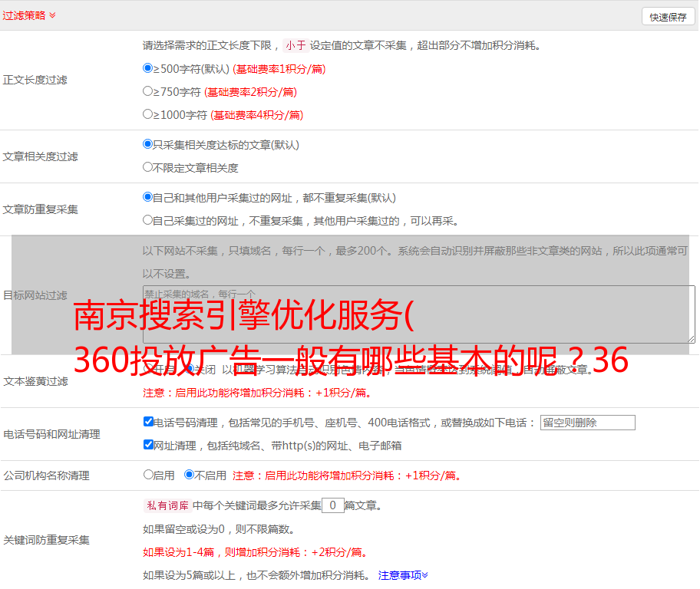700x589 pixels.
Task: Click the 目标网站过滤 row label
Action: click(x=35, y=295)
